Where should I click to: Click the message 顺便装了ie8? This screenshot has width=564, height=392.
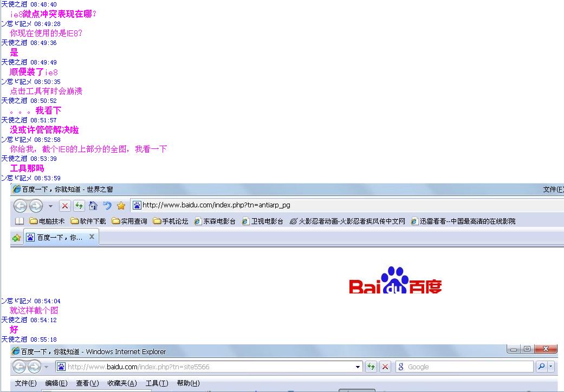pos(34,72)
